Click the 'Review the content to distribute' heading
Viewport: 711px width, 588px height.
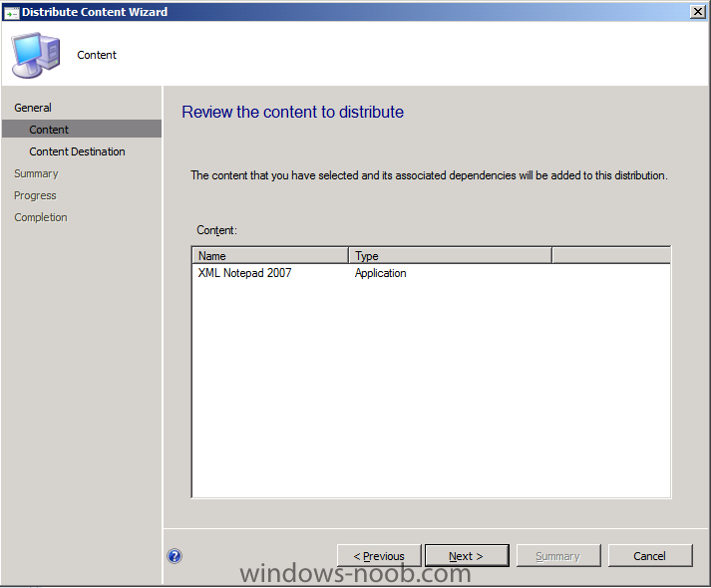point(292,112)
